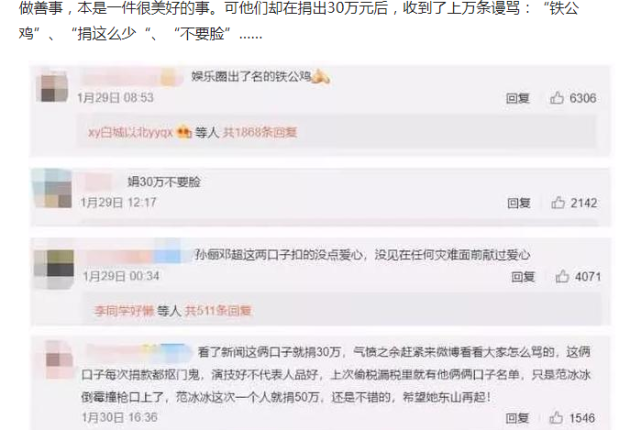Image resolution: width=641 pixels, height=430 pixels.
Task: Reply to the 1月30日 16:36 comment
Action: click(x=517, y=418)
